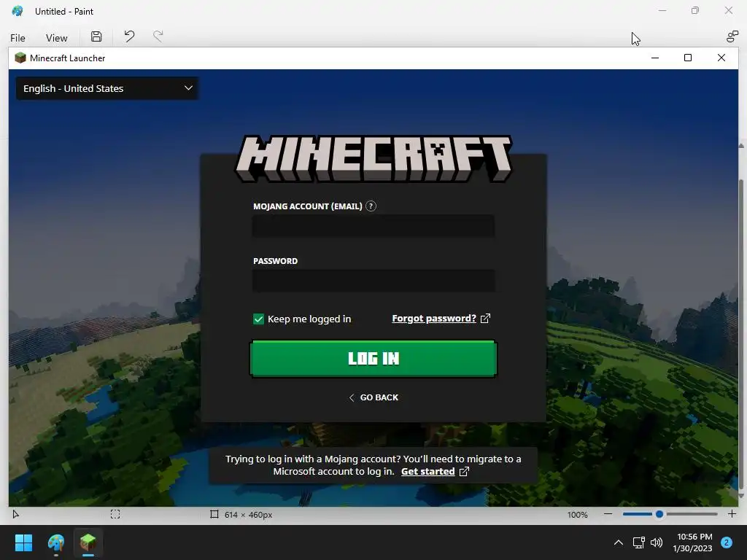Click the zoom in plus button
The width and height of the screenshot is (747, 560).
click(x=732, y=514)
